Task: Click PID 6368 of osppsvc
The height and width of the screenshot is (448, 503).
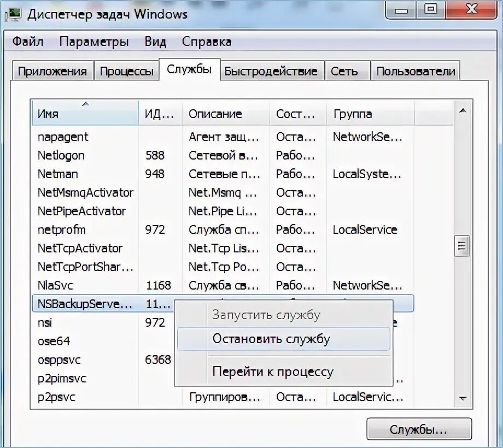Action: pos(158,359)
